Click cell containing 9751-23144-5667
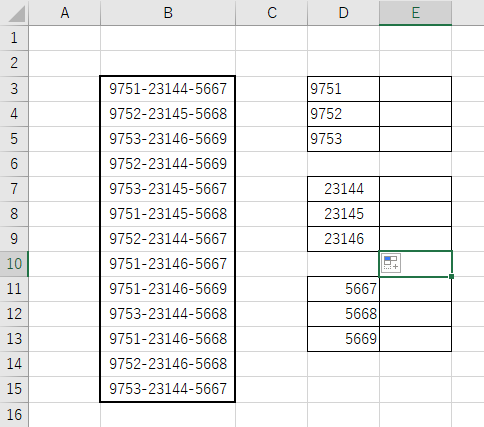This screenshot has height=427, width=484. pos(168,89)
